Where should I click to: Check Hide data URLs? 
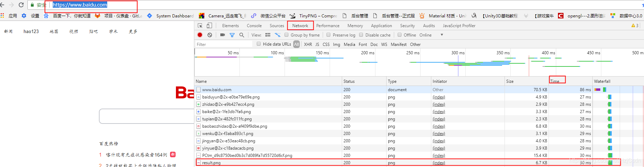259,44
